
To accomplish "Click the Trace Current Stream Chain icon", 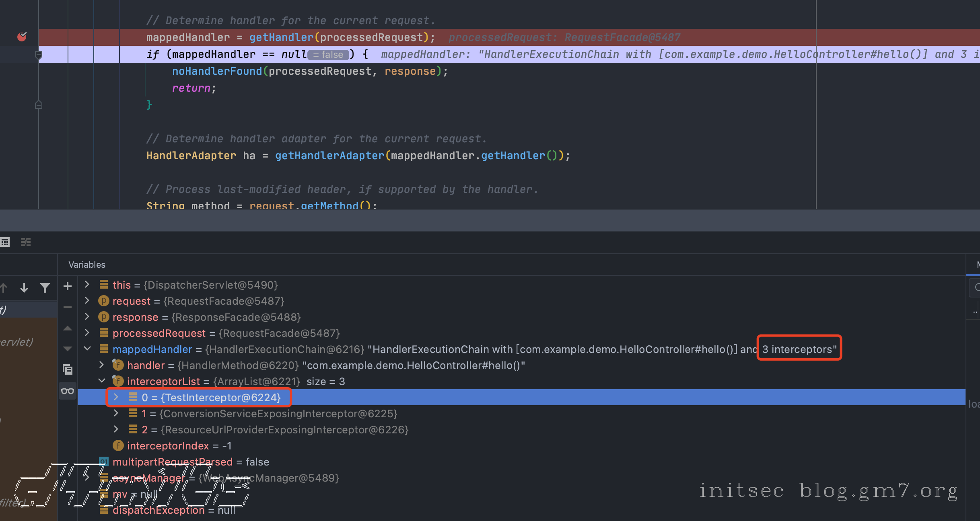I will tap(26, 242).
